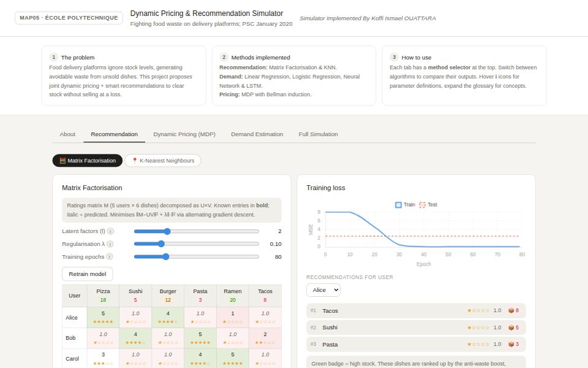
Task: Click the Matrix Factorisation panel heading
Action: point(92,188)
